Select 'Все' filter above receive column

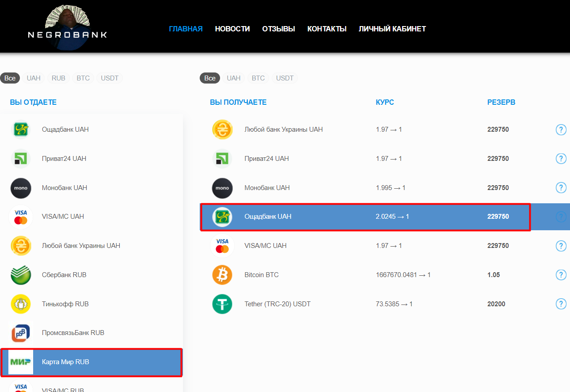pos(210,78)
